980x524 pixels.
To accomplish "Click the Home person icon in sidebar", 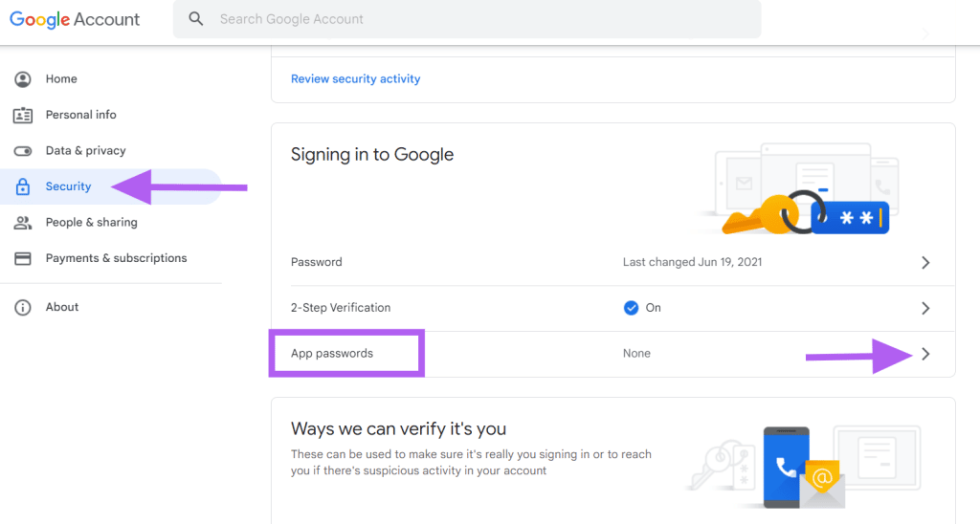I will (23, 79).
